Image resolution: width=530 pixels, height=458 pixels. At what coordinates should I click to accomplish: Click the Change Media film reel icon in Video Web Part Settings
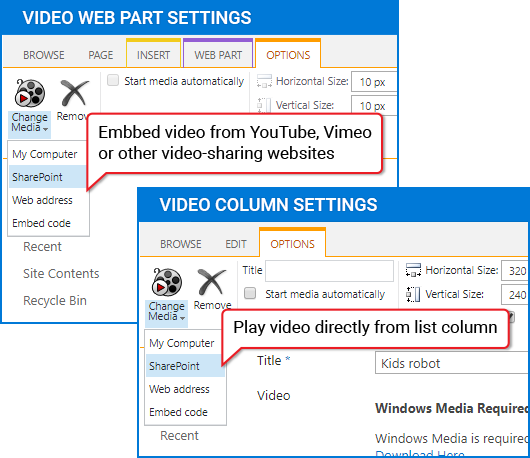30,93
